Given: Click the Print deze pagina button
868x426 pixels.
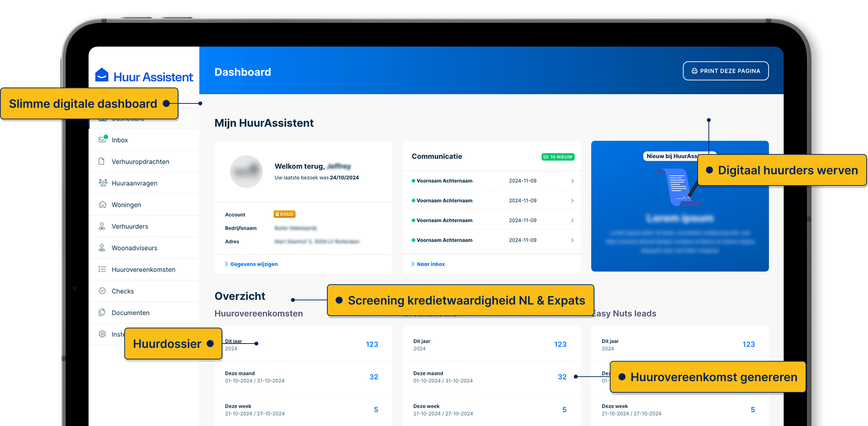Looking at the screenshot, I should (726, 71).
